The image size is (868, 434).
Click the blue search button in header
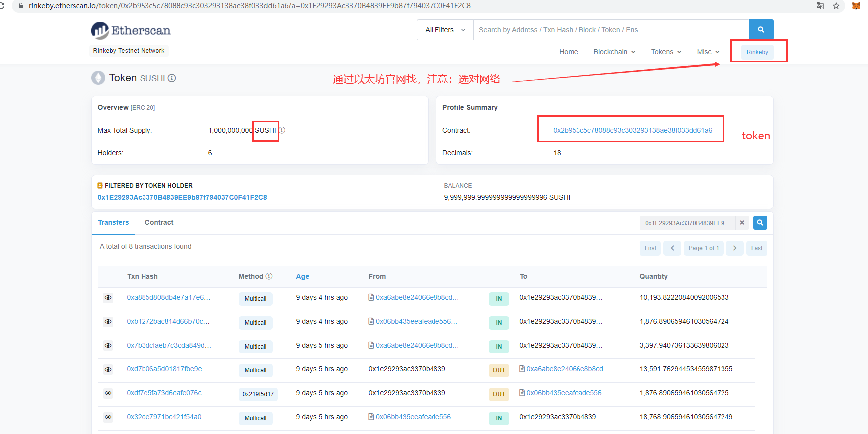pos(761,30)
